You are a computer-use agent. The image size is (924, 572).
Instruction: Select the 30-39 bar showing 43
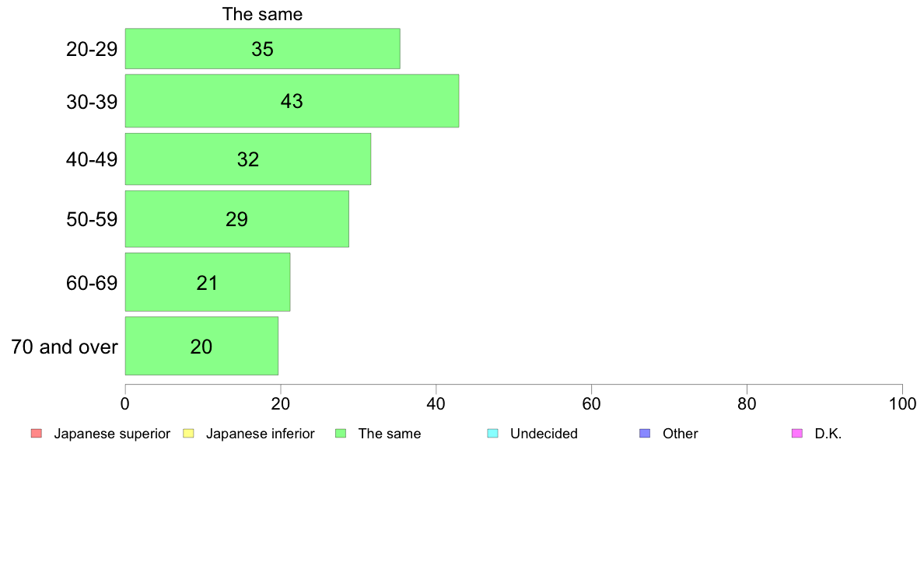(292, 101)
